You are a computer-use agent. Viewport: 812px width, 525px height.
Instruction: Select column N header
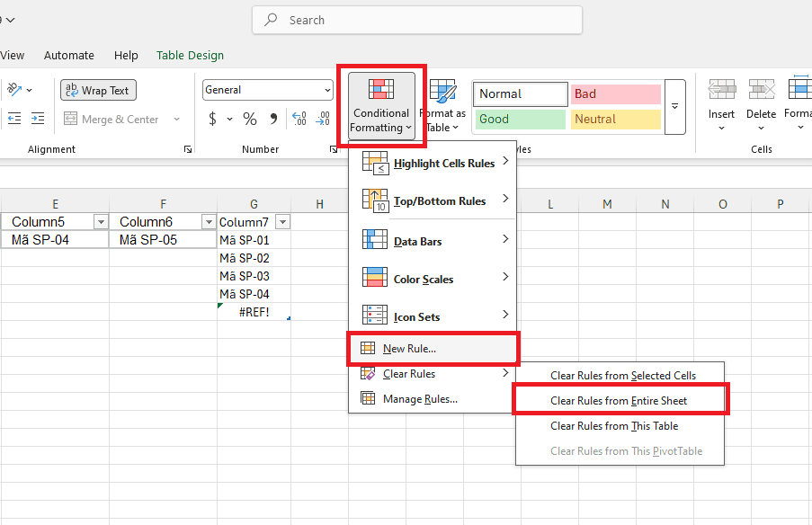(665, 204)
